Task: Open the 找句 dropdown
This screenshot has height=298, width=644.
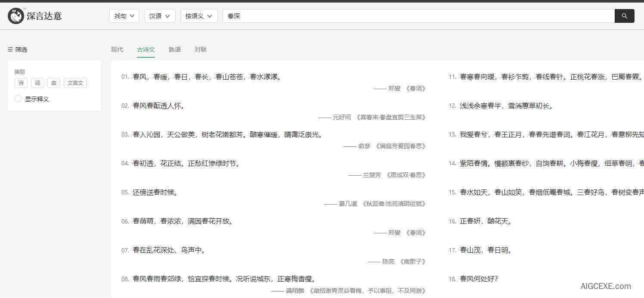Action: [124, 16]
